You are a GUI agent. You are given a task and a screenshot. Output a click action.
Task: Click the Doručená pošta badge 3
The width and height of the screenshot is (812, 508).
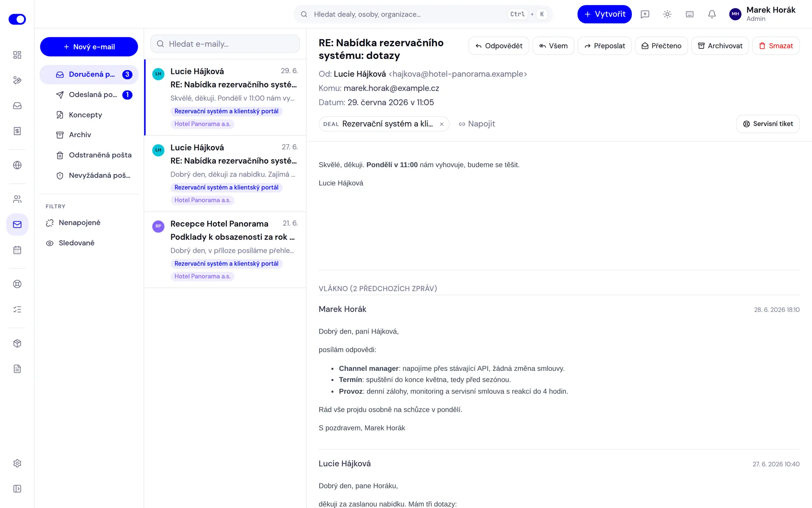pyautogui.click(x=127, y=75)
